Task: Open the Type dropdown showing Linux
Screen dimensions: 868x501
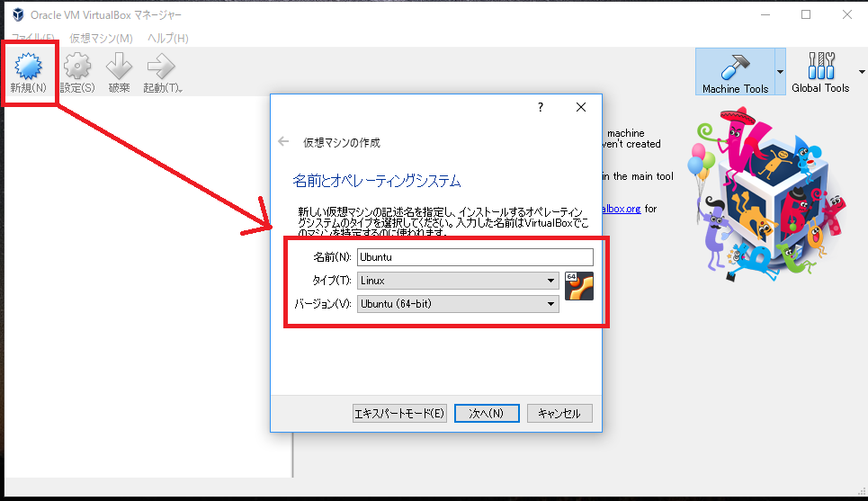Action: click(x=458, y=281)
